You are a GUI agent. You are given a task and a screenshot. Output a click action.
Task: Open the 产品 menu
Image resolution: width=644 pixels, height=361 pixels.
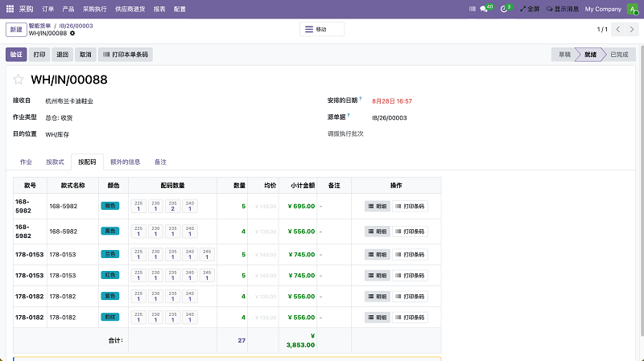(x=68, y=9)
